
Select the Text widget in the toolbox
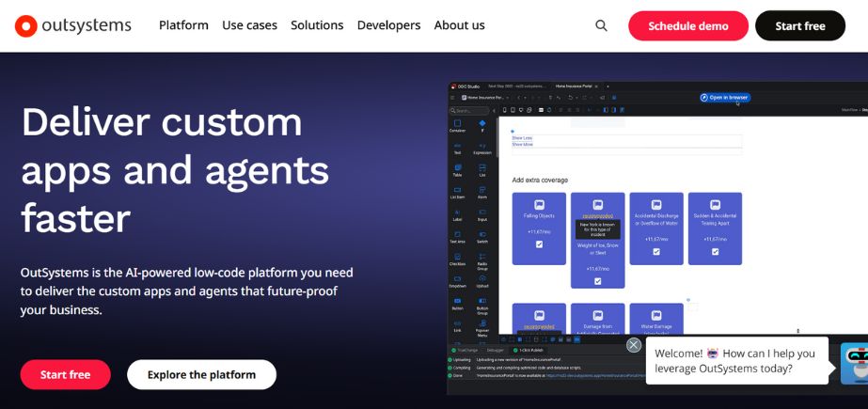click(457, 149)
